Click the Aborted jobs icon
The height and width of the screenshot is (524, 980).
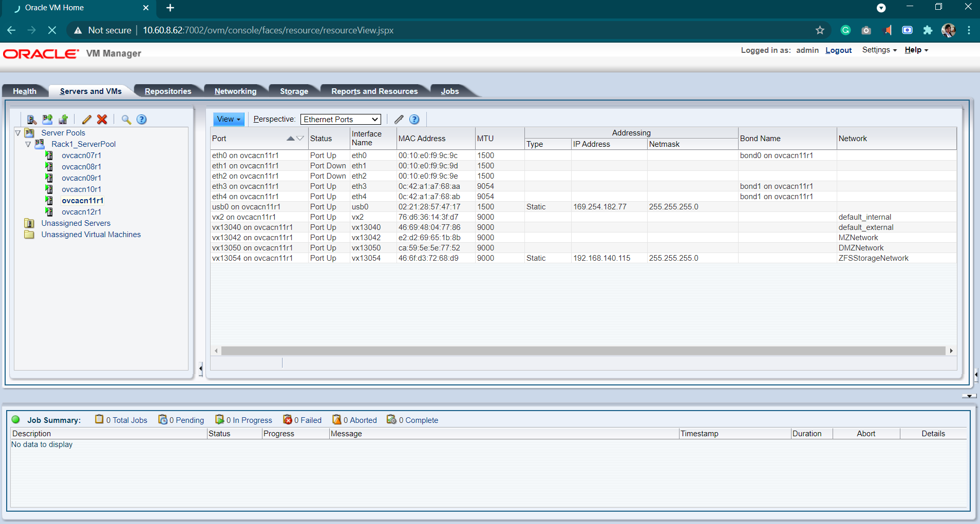pyautogui.click(x=337, y=419)
